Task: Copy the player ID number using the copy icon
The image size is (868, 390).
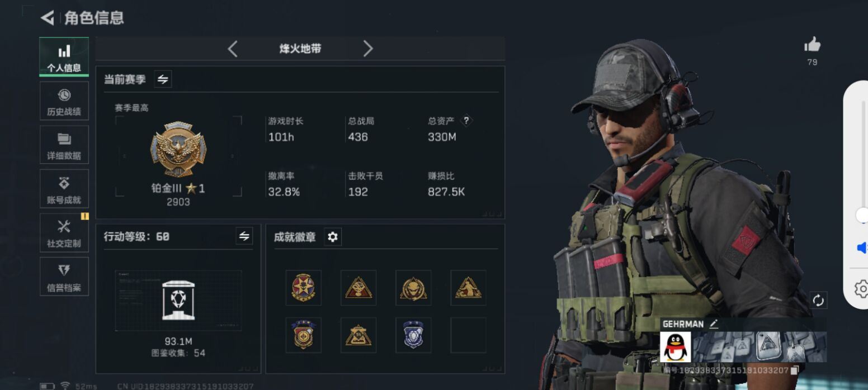Action: point(795,370)
